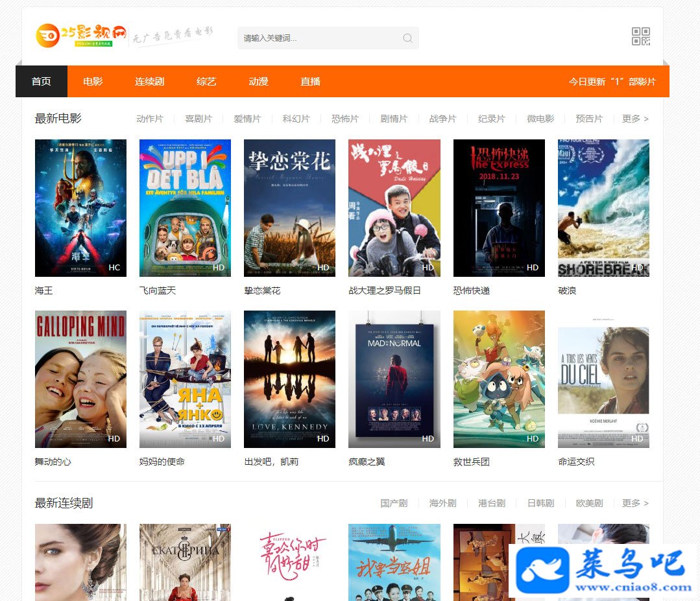The image size is (700, 601).
Task: Click the search magnifier icon
Action: [407, 38]
